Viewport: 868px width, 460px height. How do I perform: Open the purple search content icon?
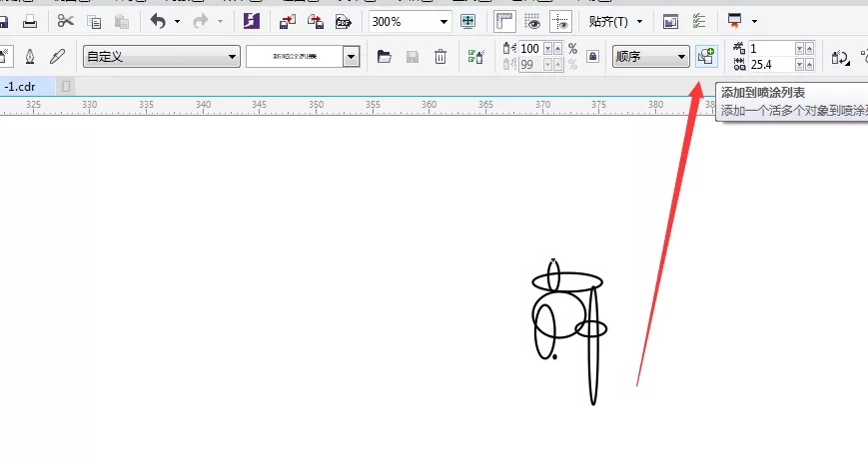(x=252, y=22)
